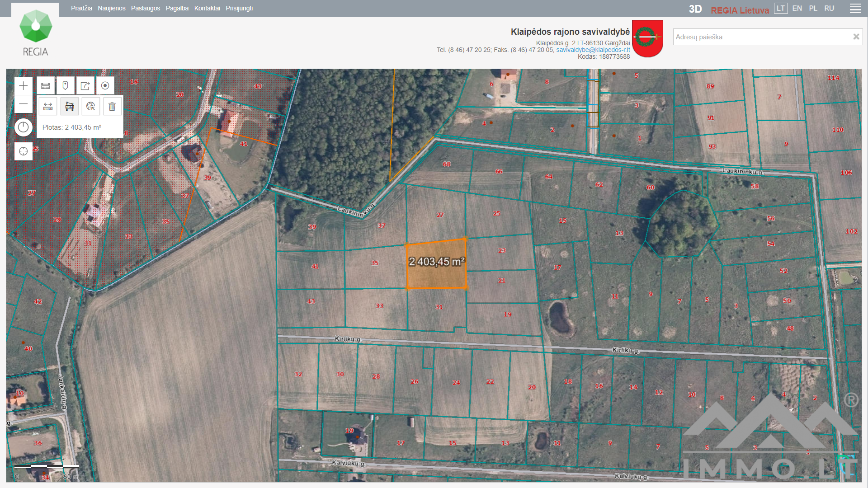This screenshot has height=488, width=868.
Task: Open Prisijungti login link
Action: pyautogui.click(x=239, y=8)
